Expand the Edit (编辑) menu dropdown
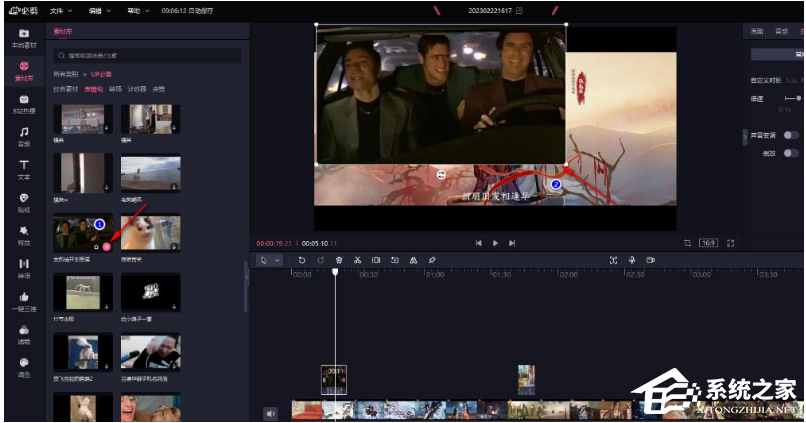Viewport: 806px width, 423px height. tap(98, 10)
